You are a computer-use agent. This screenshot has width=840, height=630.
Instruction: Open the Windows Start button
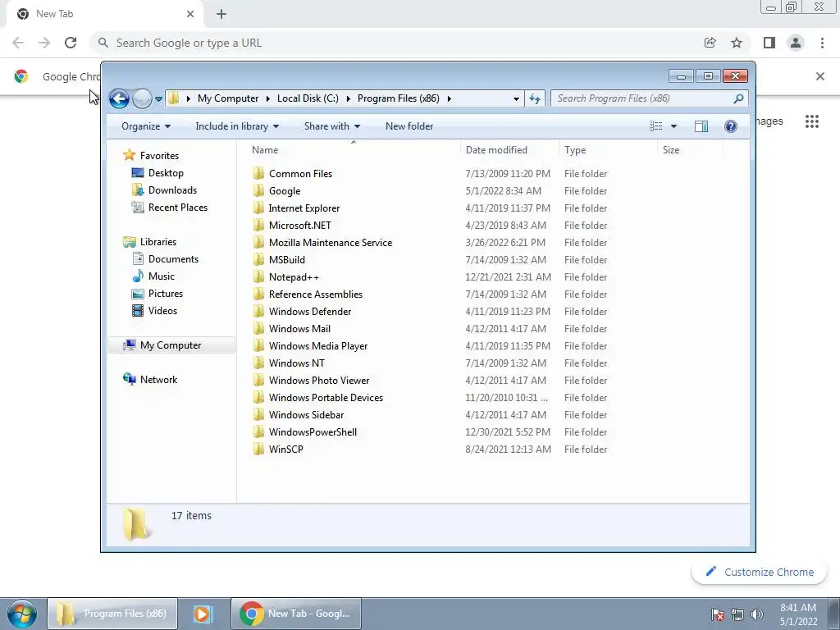[x=21, y=614]
